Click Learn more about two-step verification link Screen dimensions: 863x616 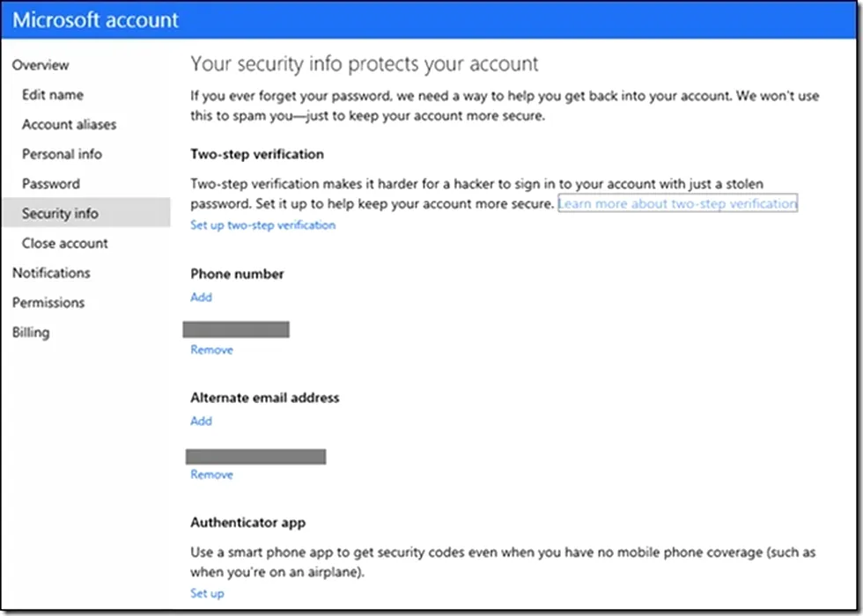point(677,203)
